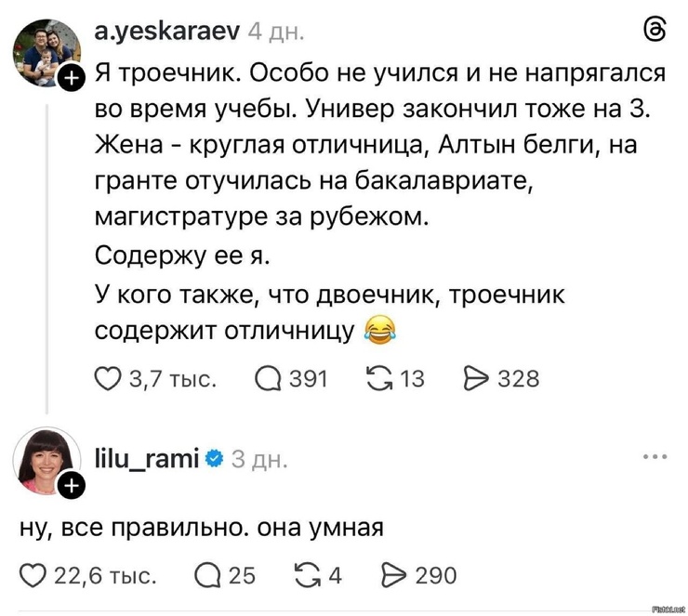Share a.yeskaraev's post via send icon
Screen dimensions: 688x616
point(475,378)
